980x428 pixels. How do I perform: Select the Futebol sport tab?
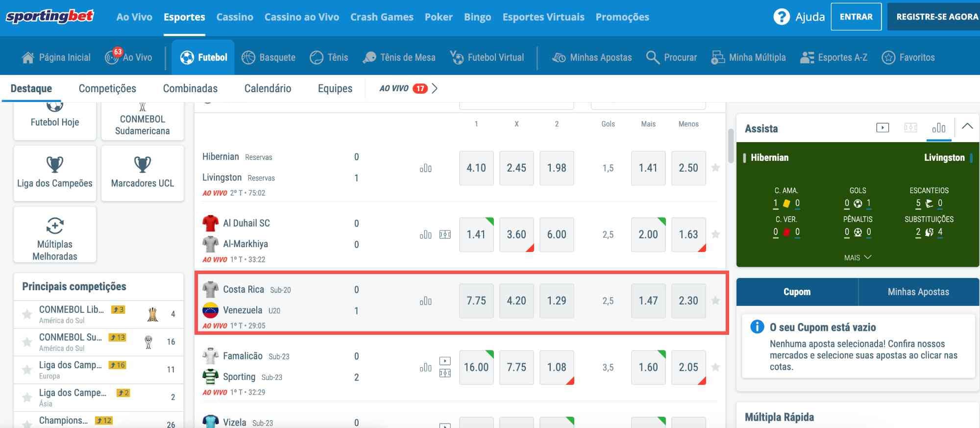203,57
